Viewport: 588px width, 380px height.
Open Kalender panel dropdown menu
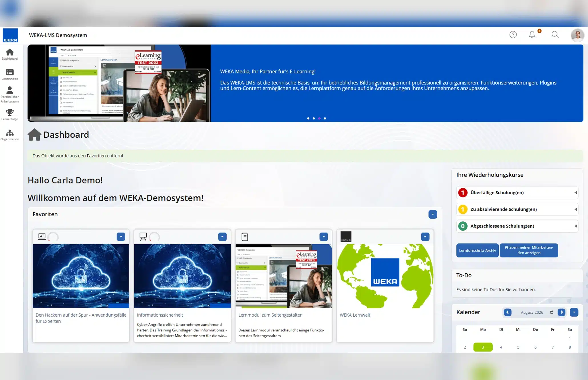pos(574,312)
